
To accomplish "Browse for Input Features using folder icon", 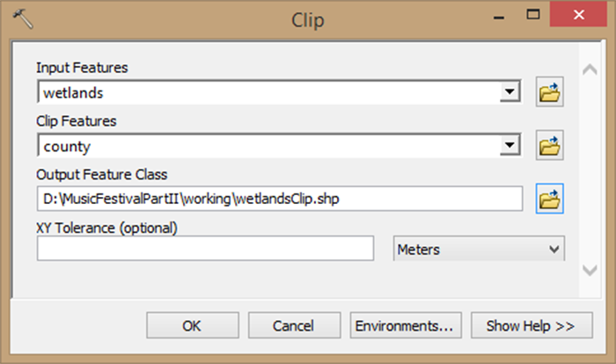I will coord(550,91).
